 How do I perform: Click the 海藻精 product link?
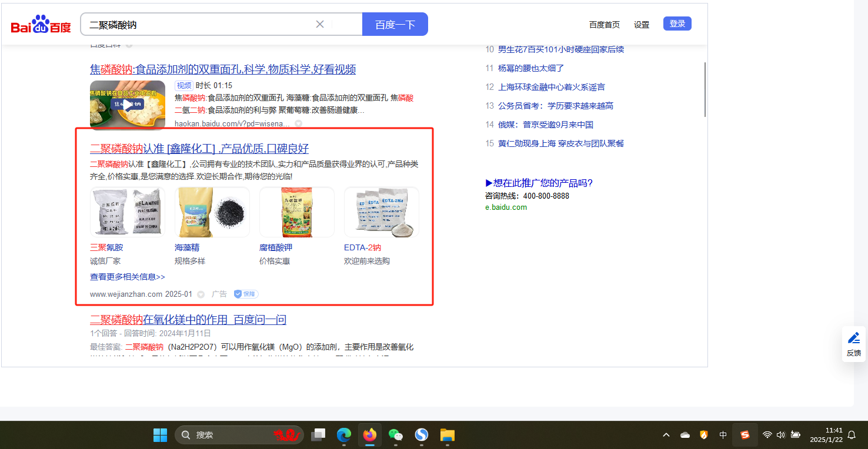[x=187, y=247]
